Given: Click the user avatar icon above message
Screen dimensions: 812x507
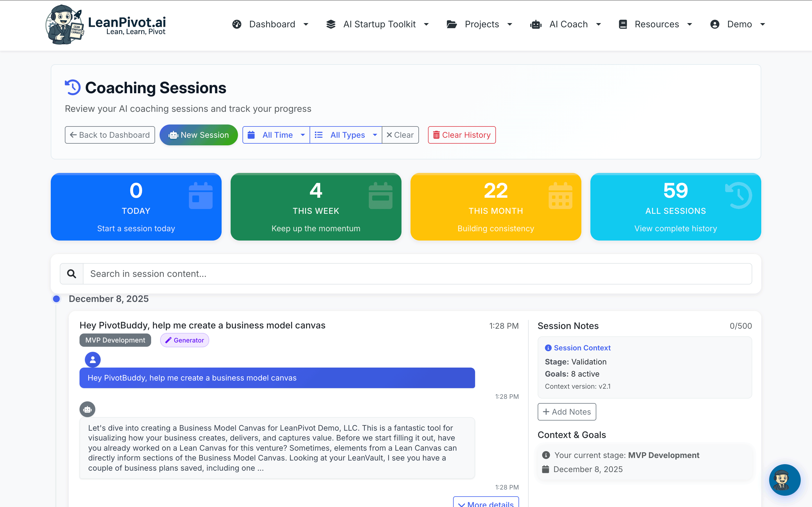Looking at the screenshot, I should [x=92, y=359].
